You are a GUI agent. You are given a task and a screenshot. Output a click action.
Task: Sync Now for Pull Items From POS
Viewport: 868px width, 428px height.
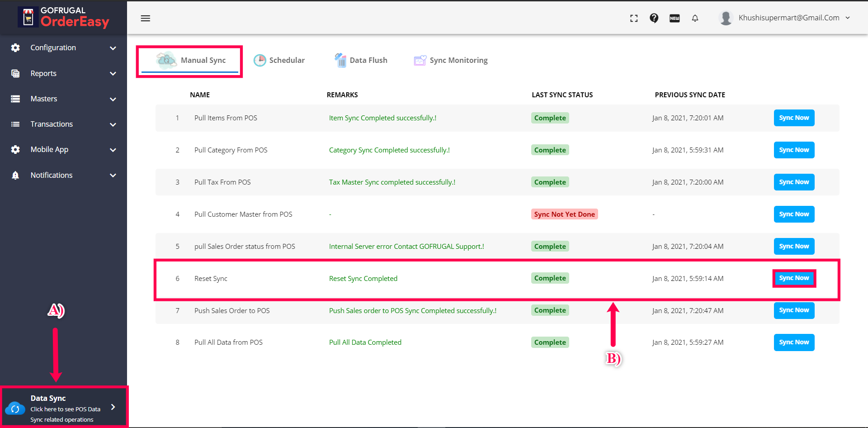pos(794,118)
